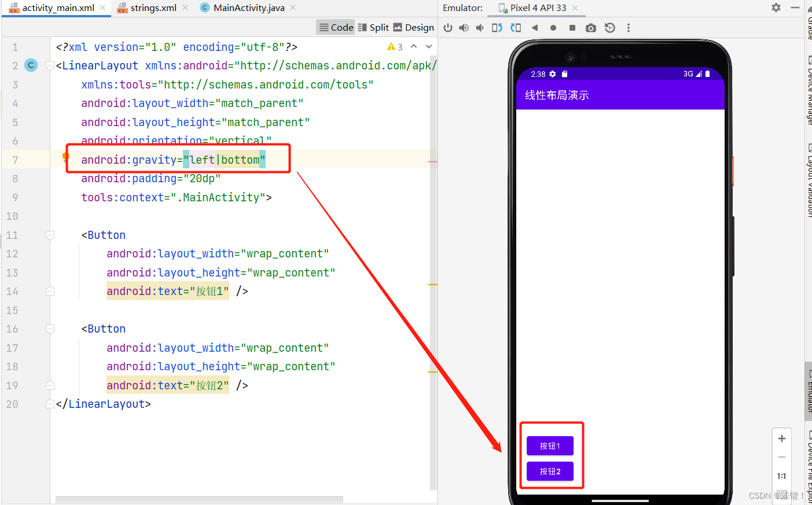Click the line 19 warning stripe marker
This screenshot has width=812, height=505.
tap(432, 372)
